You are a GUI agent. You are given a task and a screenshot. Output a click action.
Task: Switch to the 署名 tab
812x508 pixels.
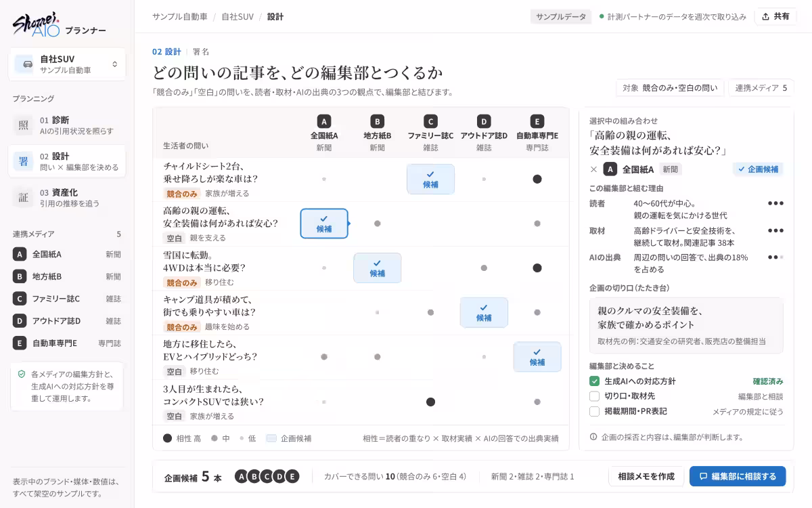tap(201, 51)
